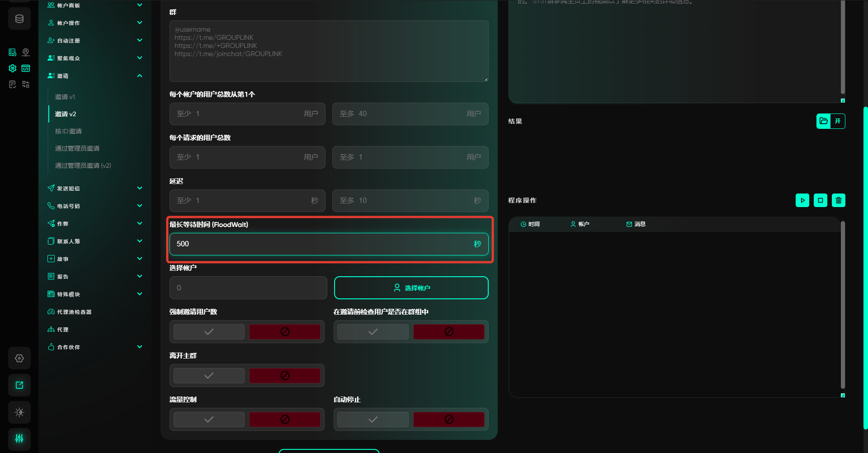Disable 在邀请前检查用户是否在群组中 with the red option
Image resolution: width=868 pixels, height=453 pixels.
[x=448, y=332]
